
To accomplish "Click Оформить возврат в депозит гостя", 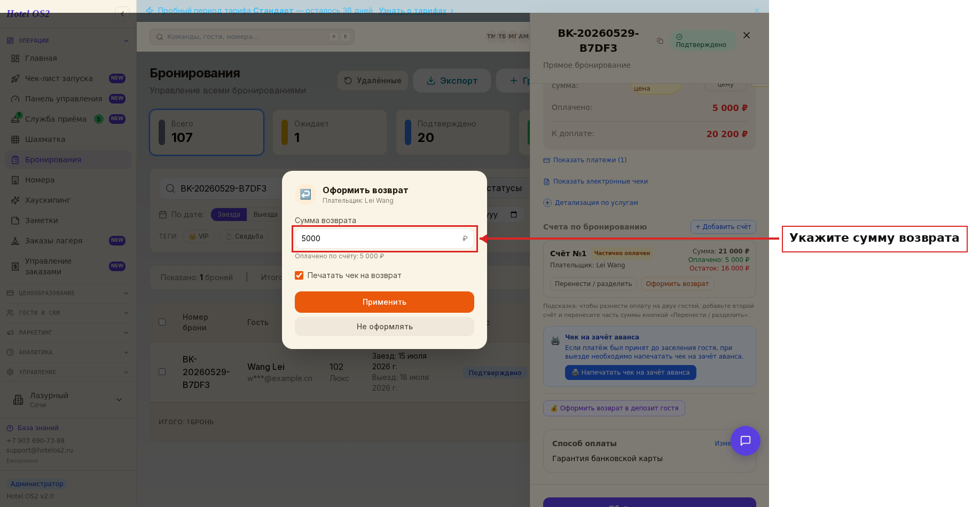I will [x=614, y=408].
